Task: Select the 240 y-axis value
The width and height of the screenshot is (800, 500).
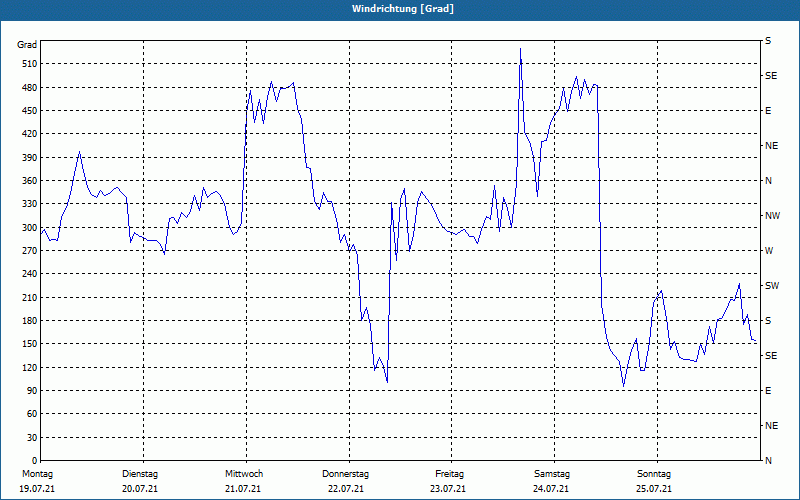Action: pyautogui.click(x=30, y=274)
